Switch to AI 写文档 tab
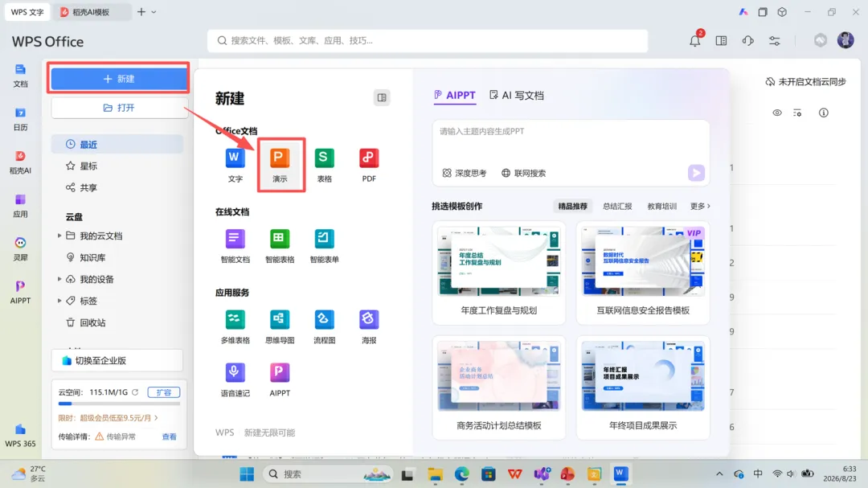The width and height of the screenshot is (868, 488). pyautogui.click(x=517, y=96)
